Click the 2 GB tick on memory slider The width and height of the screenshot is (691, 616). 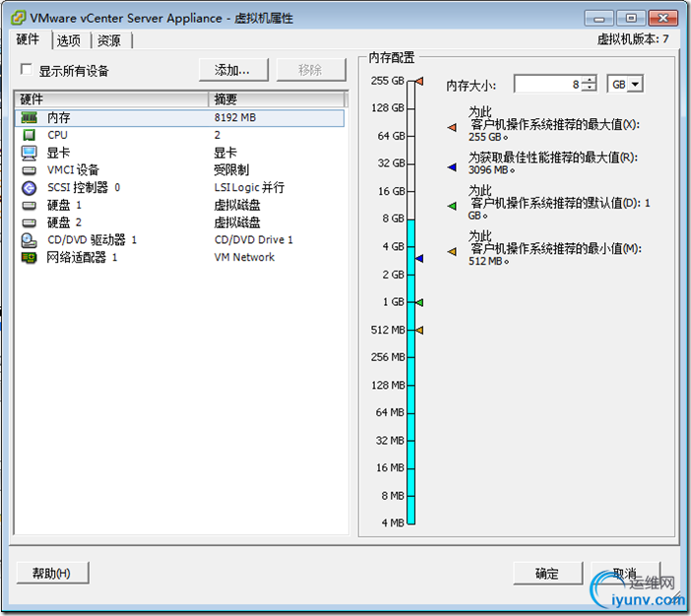point(410,275)
